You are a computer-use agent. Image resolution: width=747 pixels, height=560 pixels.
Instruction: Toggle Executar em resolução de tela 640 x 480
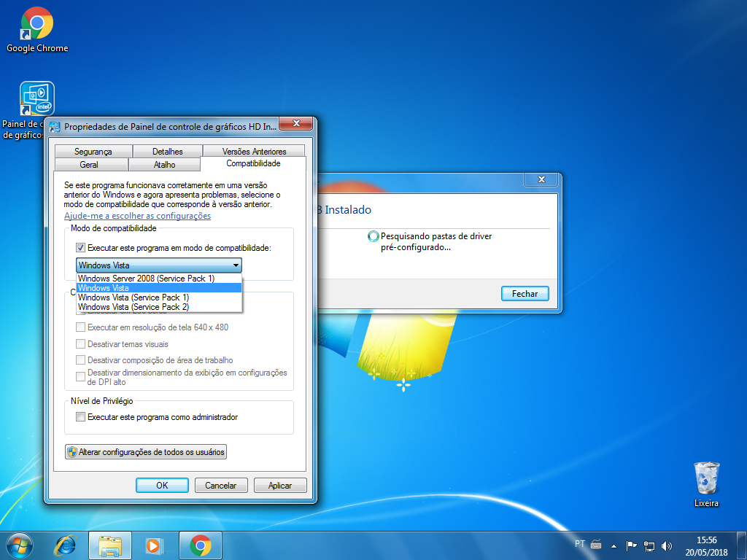coord(80,327)
